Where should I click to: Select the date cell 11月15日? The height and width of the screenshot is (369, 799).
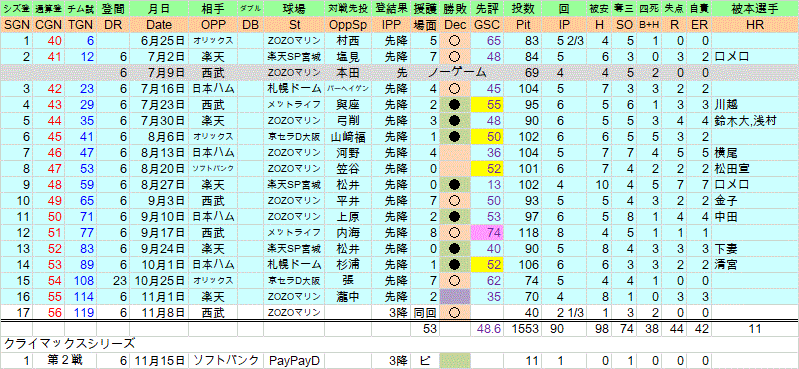[158, 361]
